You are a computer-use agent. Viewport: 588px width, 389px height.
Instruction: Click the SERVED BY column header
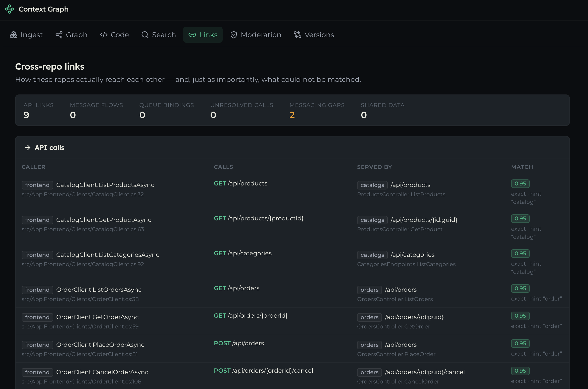tap(374, 167)
